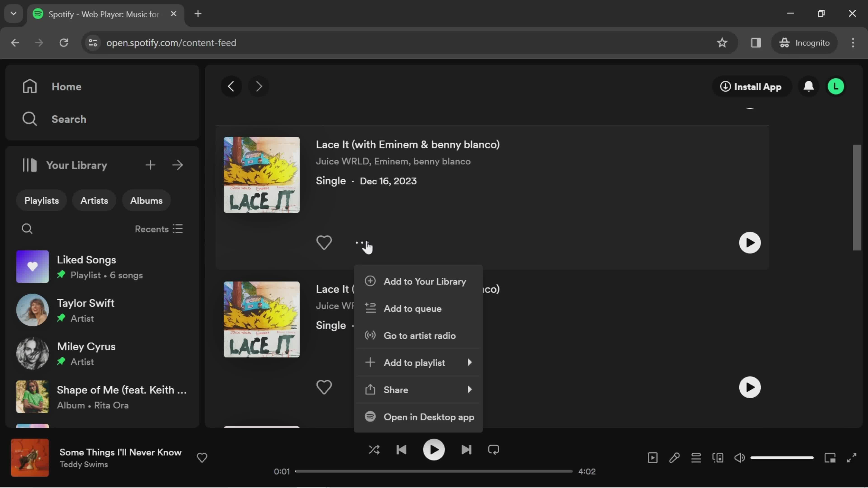Open the user profile menu L
The height and width of the screenshot is (488, 868).
pos(836,87)
